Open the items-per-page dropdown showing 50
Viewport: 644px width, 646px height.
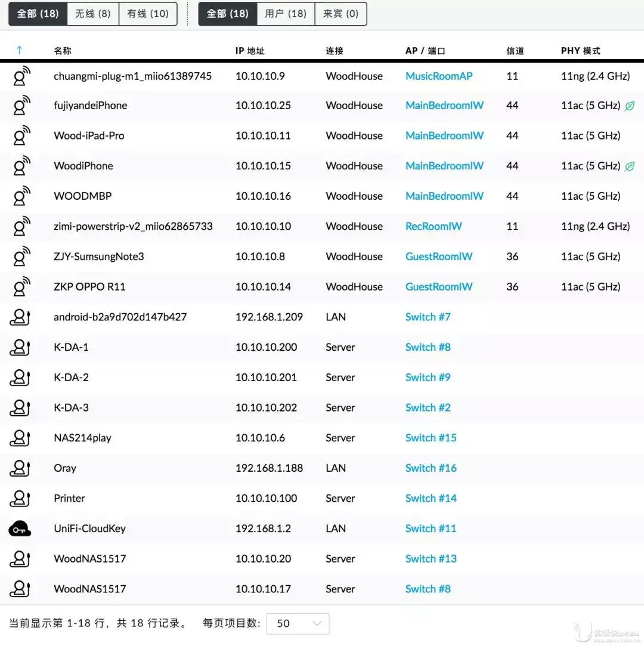(x=298, y=623)
